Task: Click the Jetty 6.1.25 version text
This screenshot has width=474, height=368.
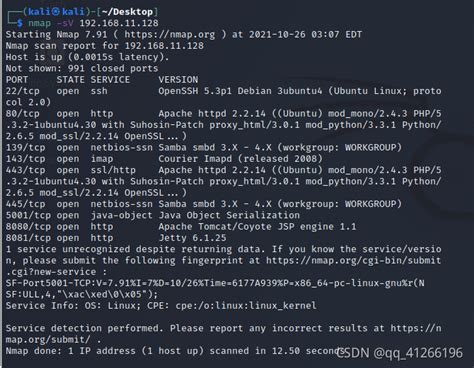Action: coord(192,238)
